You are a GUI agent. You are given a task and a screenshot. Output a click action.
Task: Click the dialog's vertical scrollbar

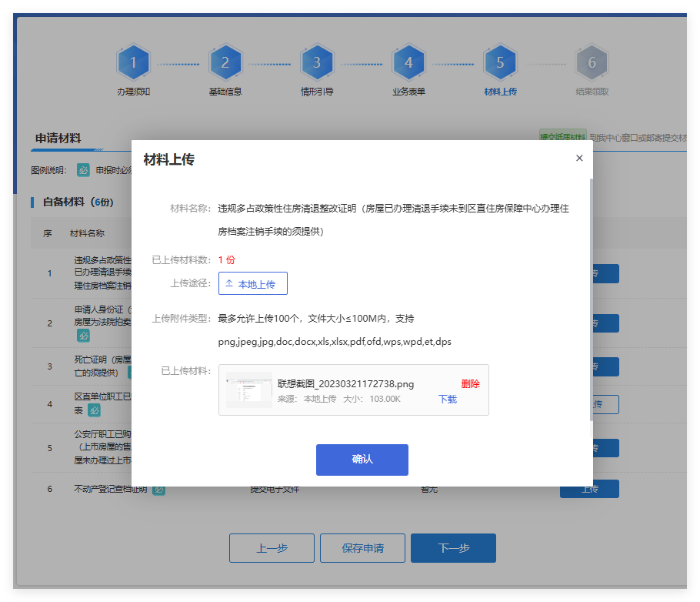tap(590, 300)
